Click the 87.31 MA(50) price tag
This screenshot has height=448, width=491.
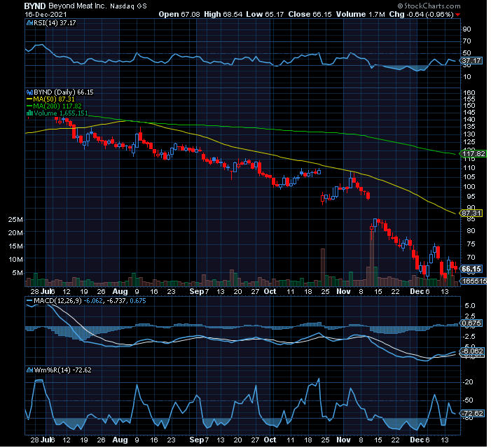(471, 213)
